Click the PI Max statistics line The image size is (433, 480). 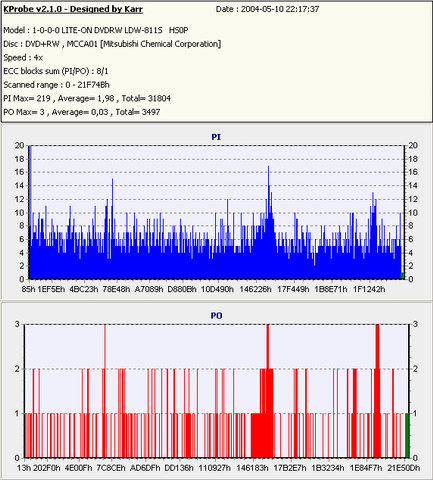tap(87, 99)
